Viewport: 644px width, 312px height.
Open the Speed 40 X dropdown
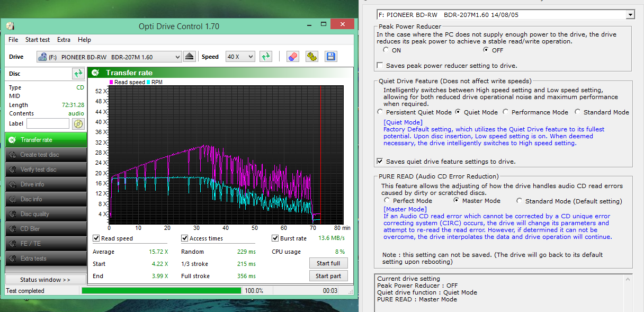(240, 57)
